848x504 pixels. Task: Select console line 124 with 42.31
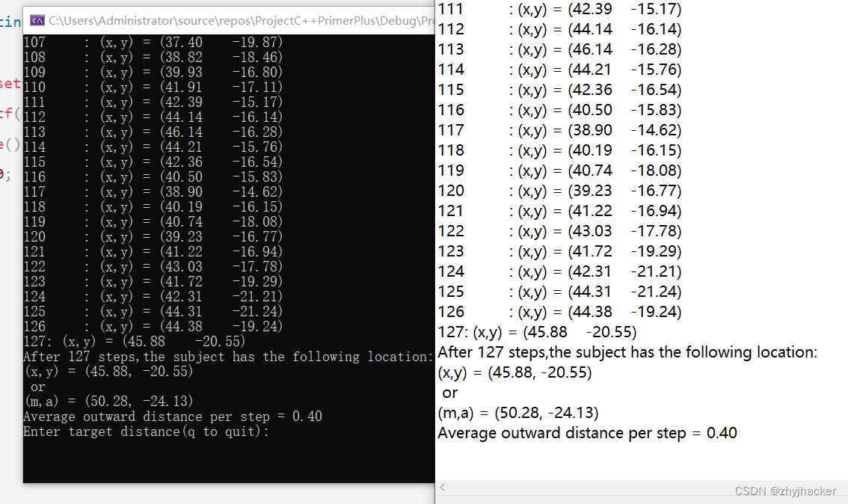[x=153, y=296]
